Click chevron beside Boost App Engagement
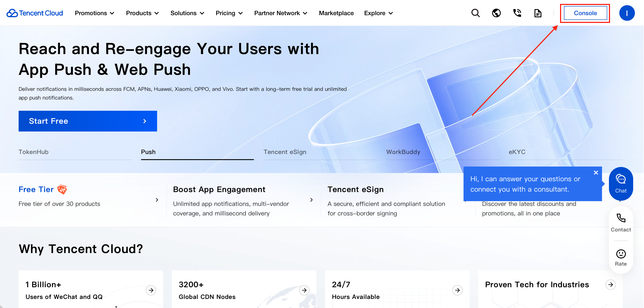The width and height of the screenshot is (644, 308). (311, 200)
